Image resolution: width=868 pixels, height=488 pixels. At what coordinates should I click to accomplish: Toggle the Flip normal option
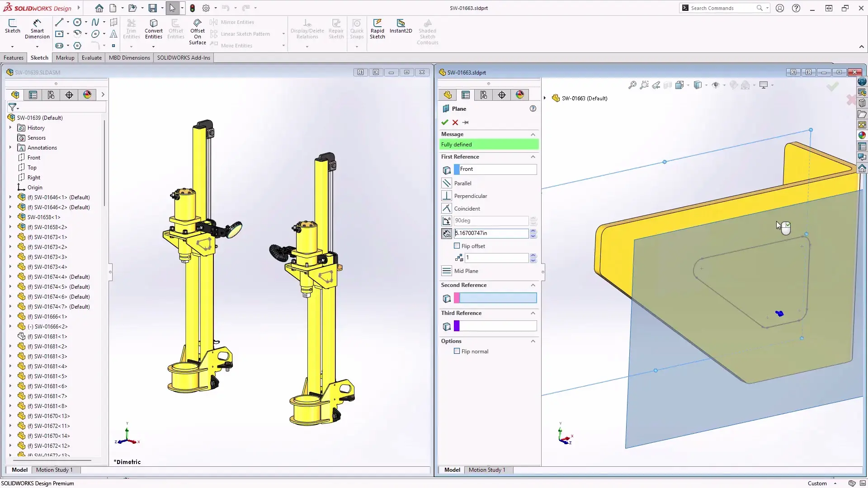click(457, 351)
